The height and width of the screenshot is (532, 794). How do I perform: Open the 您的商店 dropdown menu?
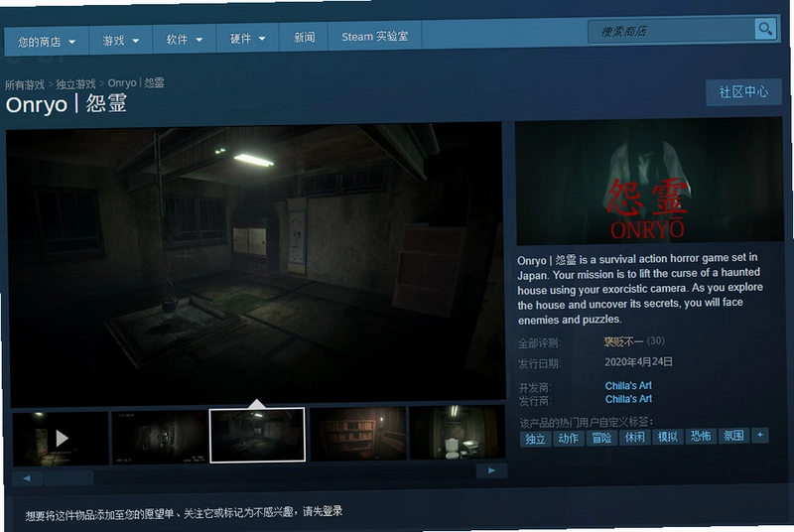[47, 42]
